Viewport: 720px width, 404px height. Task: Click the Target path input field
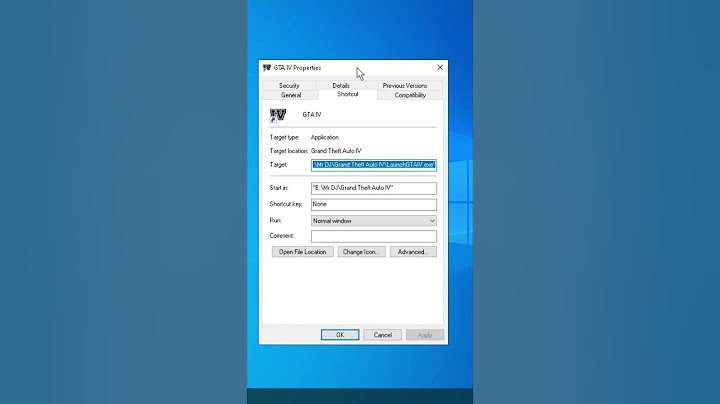(374, 165)
